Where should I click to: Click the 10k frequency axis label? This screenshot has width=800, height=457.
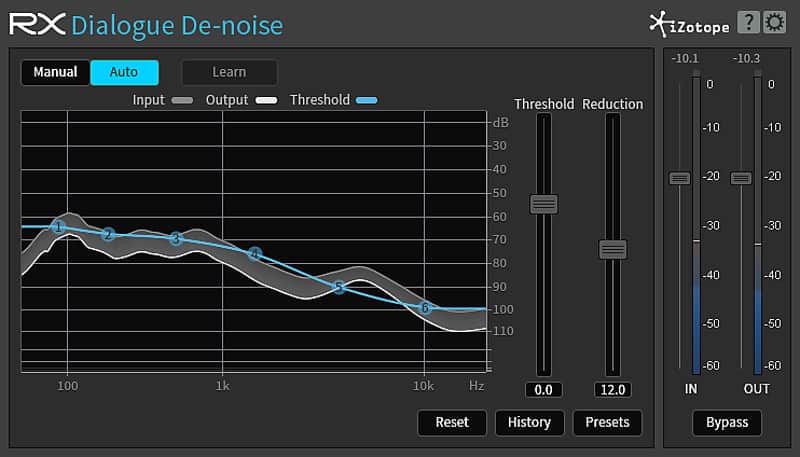(x=423, y=386)
